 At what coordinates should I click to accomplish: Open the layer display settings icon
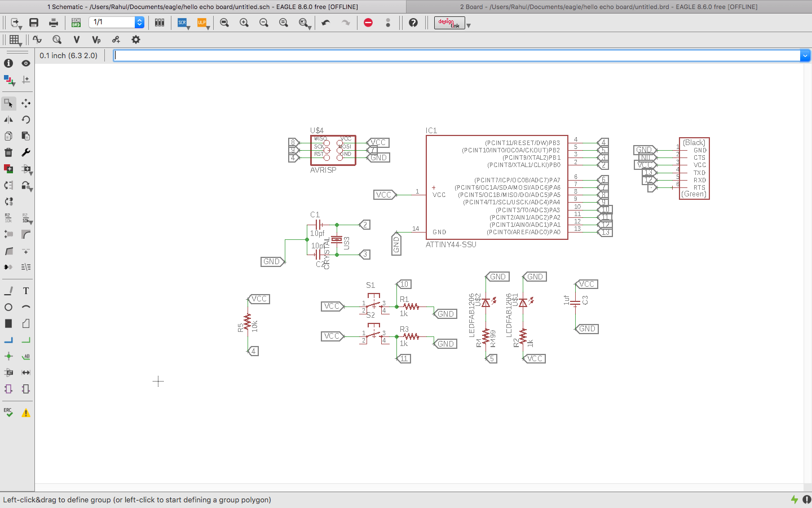(9, 80)
